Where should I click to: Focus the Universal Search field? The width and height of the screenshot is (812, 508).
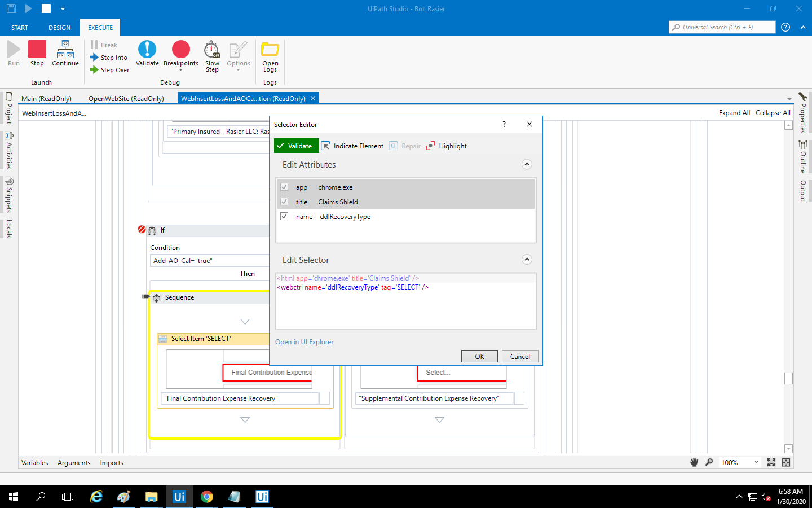tap(722, 27)
